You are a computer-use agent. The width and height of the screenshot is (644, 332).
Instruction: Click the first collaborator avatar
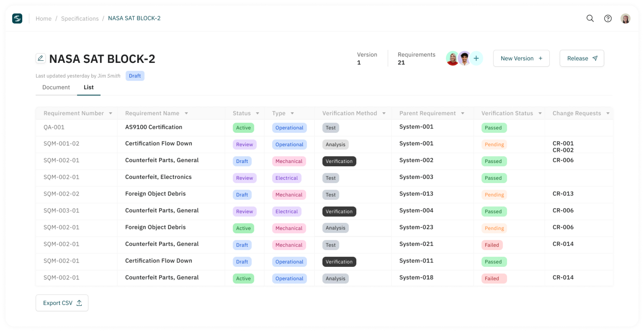click(452, 58)
